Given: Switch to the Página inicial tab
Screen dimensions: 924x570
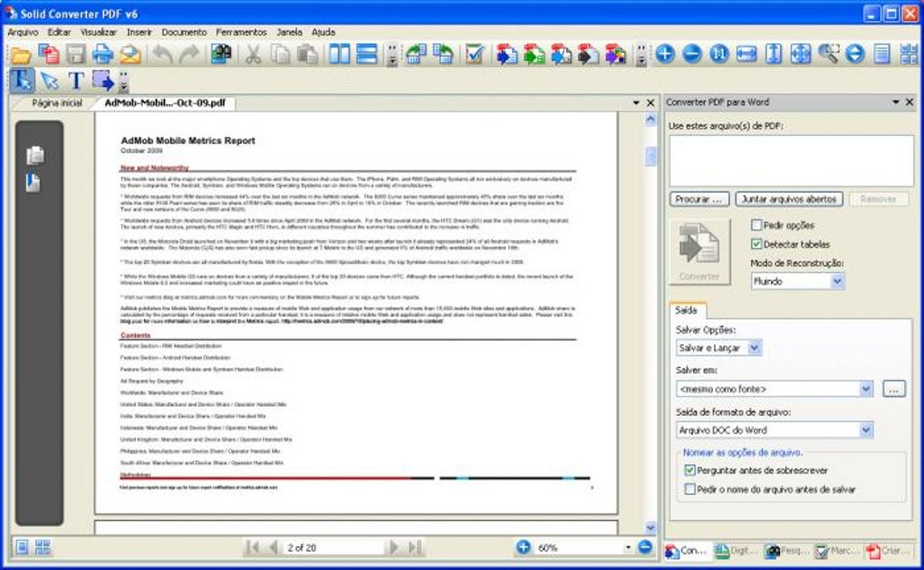Looking at the screenshot, I should [x=56, y=102].
